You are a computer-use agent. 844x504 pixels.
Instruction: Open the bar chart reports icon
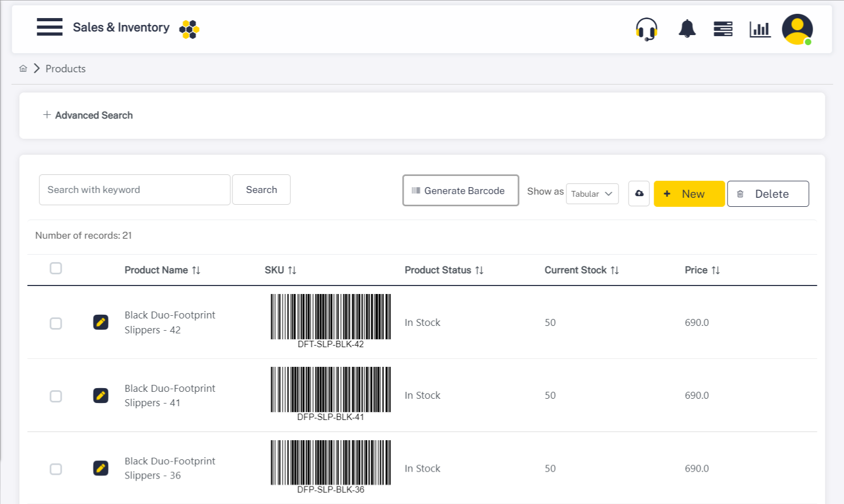tap(759, 29)
